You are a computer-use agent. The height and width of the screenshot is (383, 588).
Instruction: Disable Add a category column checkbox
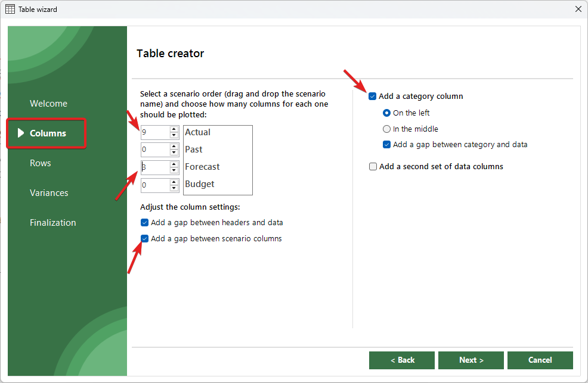(373, 96)
